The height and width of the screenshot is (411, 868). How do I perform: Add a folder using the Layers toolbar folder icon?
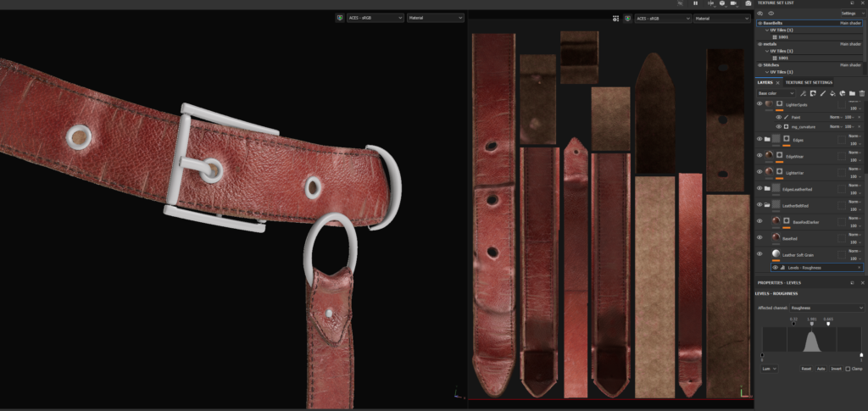tap(852, 93)
